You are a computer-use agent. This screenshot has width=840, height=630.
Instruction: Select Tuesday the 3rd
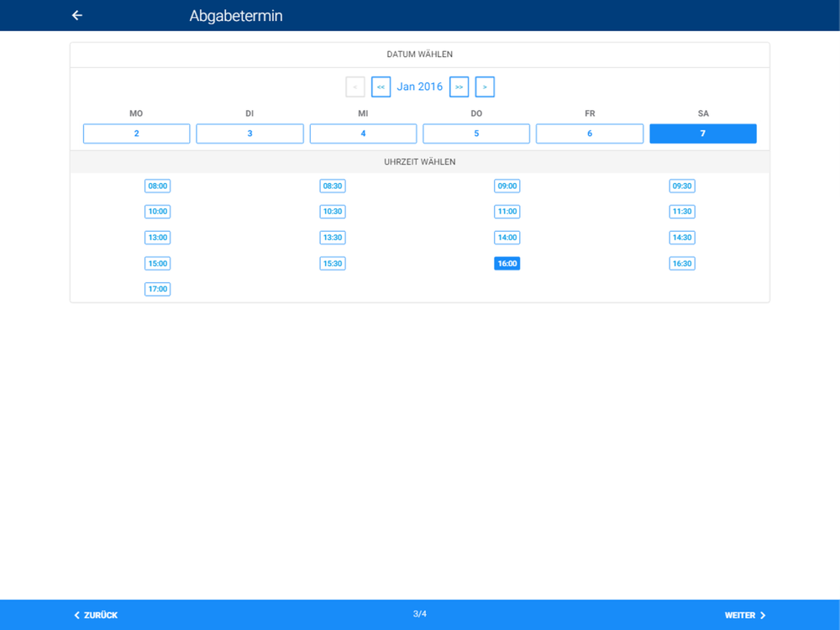coord(249,134)
